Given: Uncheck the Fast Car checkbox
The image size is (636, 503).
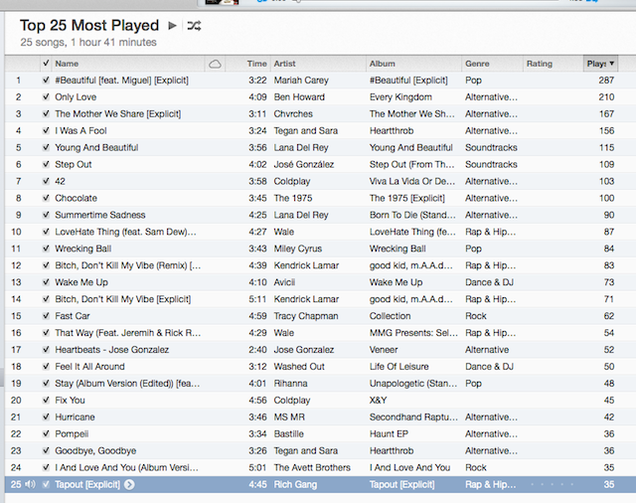Looking at the screenshot, I should tap(46, 316).
